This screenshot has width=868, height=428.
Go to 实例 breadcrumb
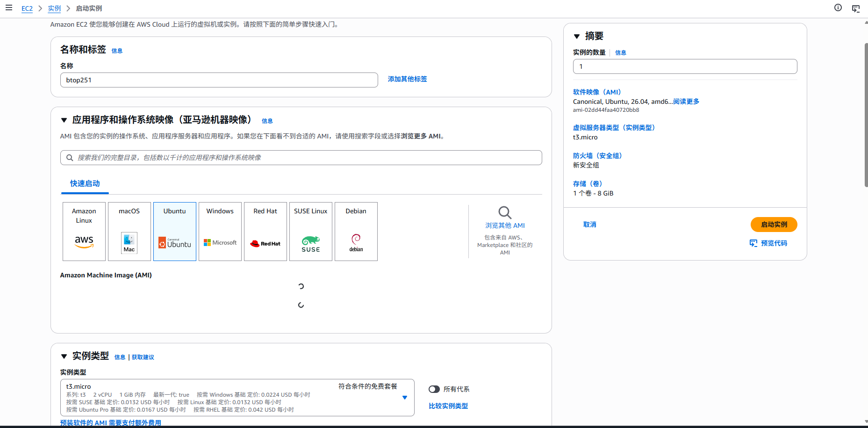coord(54,8)
